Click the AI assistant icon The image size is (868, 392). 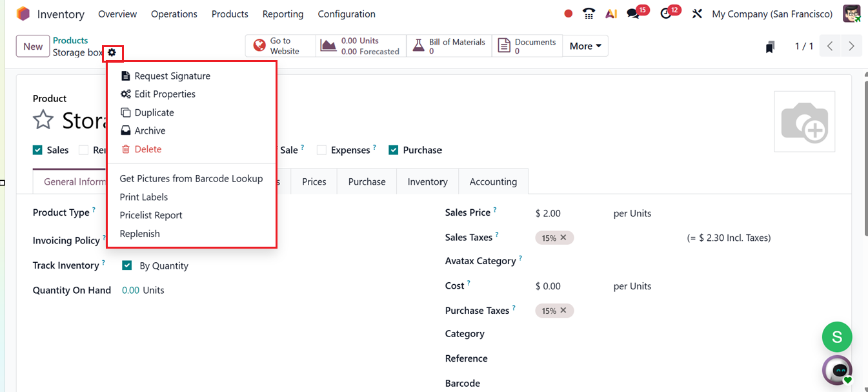click(x=611, y=13)
